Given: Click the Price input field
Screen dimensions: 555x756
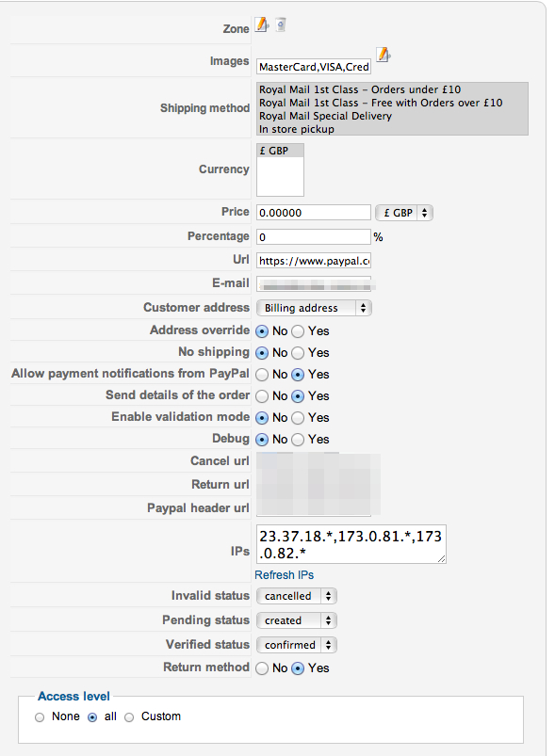Looking at the screenshot, I should 314,213.
